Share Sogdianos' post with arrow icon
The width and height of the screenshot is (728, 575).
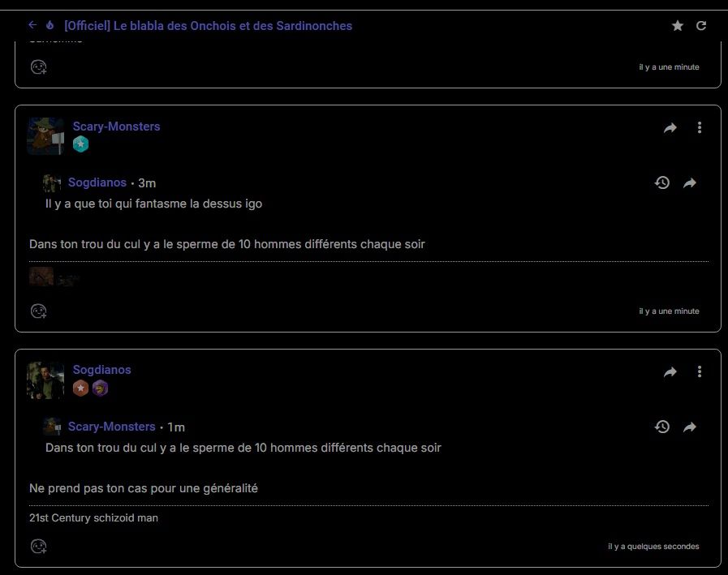point(670,371)
